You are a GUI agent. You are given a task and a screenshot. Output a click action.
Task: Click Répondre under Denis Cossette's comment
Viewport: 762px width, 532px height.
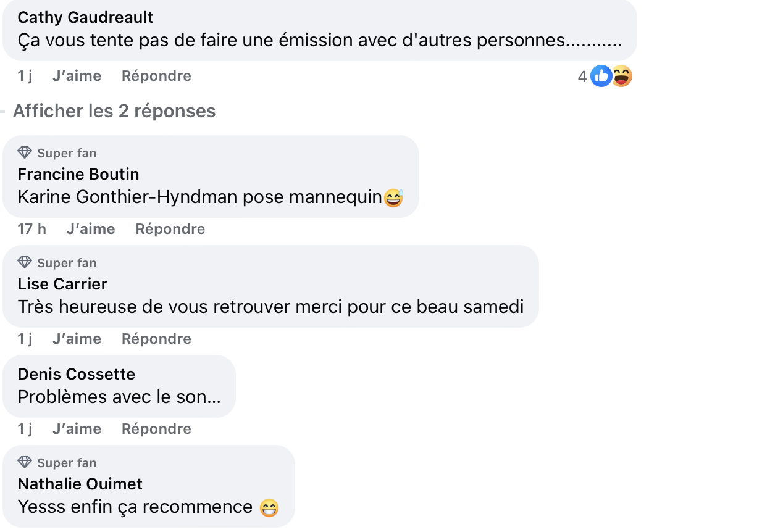(156, 428)
